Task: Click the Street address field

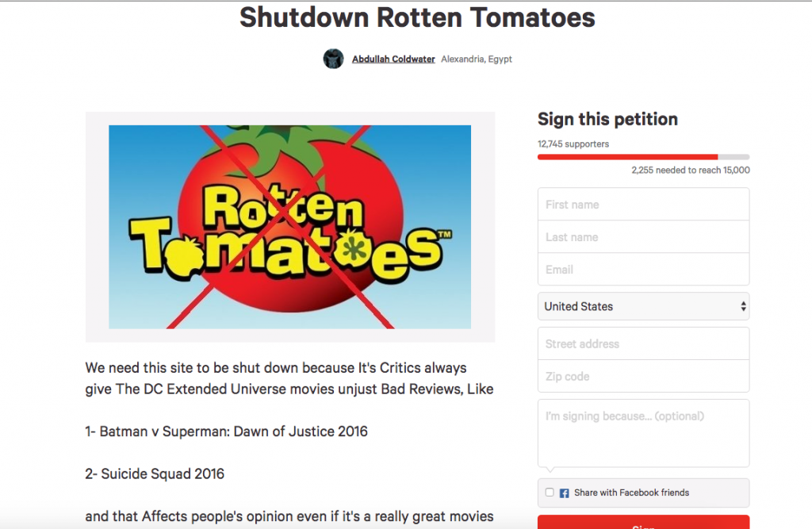Action: [x=643, y=343]
